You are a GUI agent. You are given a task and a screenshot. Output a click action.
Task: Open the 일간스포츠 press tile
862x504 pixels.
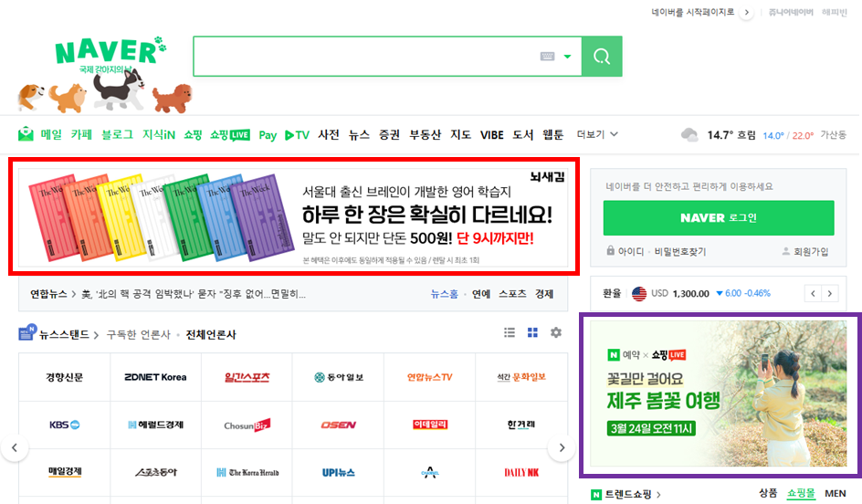pyautogui.click(x=247, y=377)
